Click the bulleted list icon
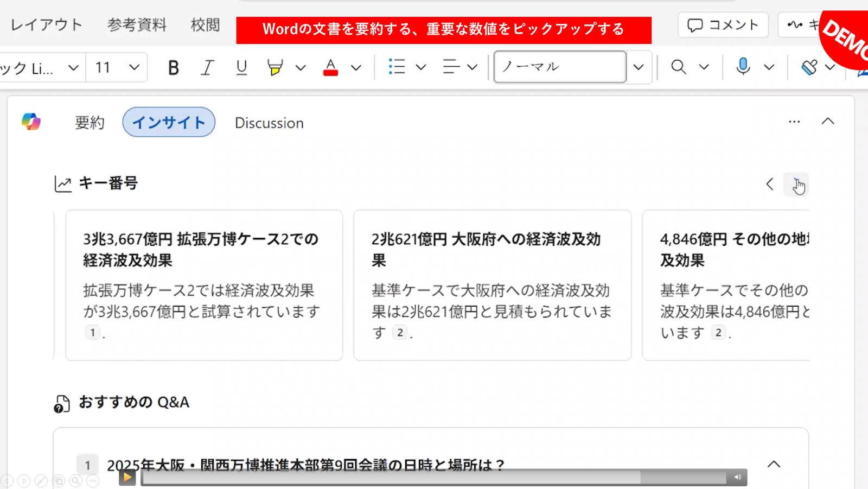Screen dimensions: 868x489 pyautogui.click(x=397, y=67)
